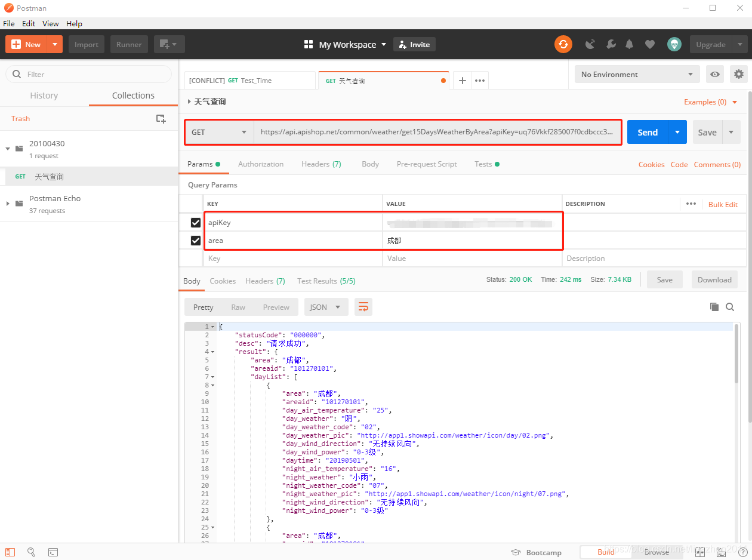Click the Import button
752x560 pixels.
click(87, 44)
